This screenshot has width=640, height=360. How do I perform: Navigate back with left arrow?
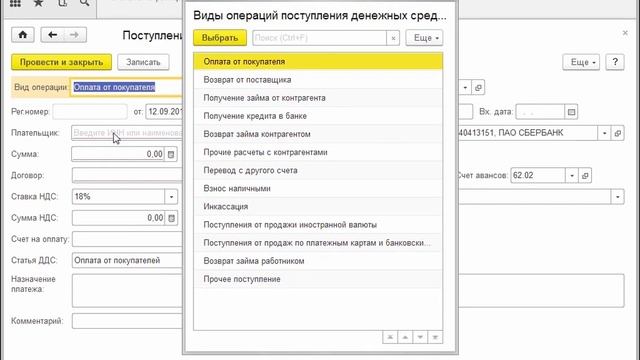pos(52,35)
